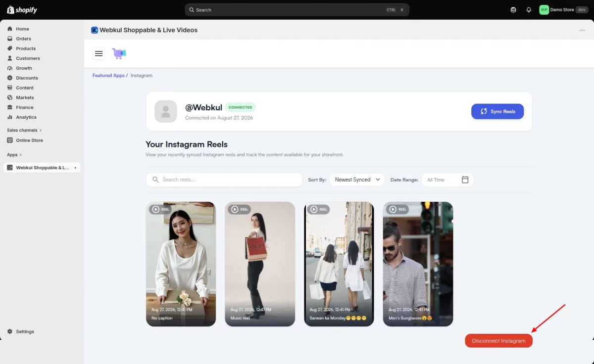The image size is (594, 364).
Task: Click the Content icon
Action: click(x=10, y=88)
